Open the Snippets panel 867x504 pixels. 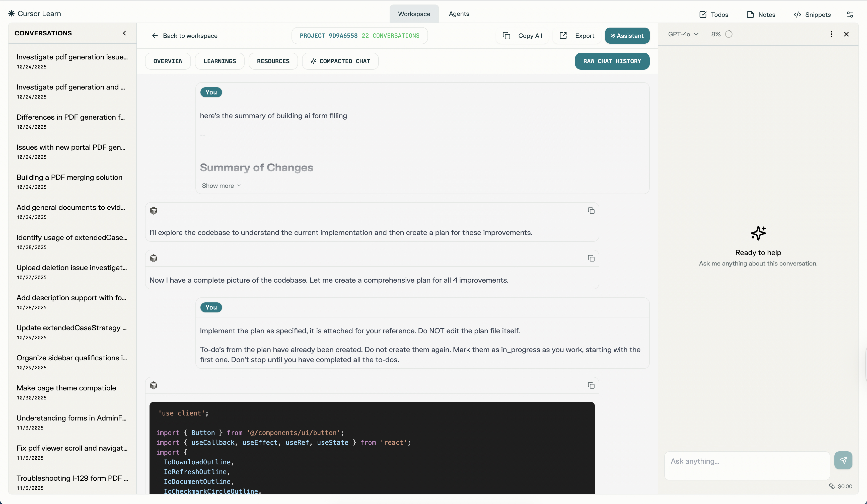[x=812, y=15]
